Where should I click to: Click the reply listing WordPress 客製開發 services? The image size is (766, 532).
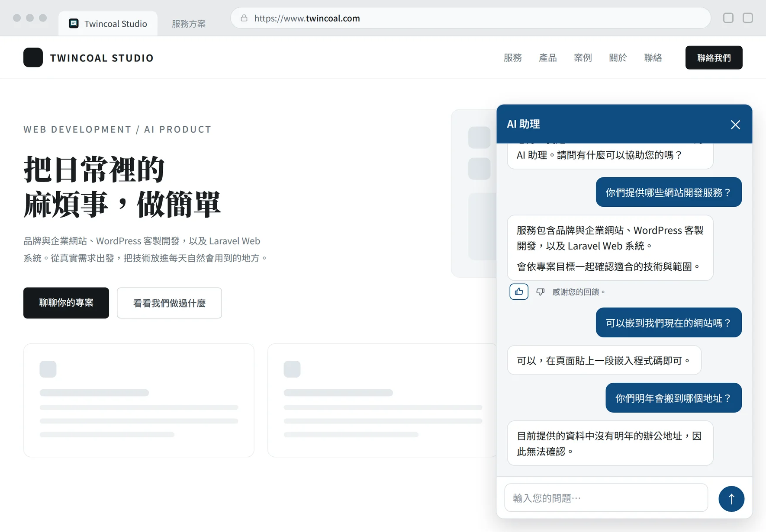tap(610, 248)
